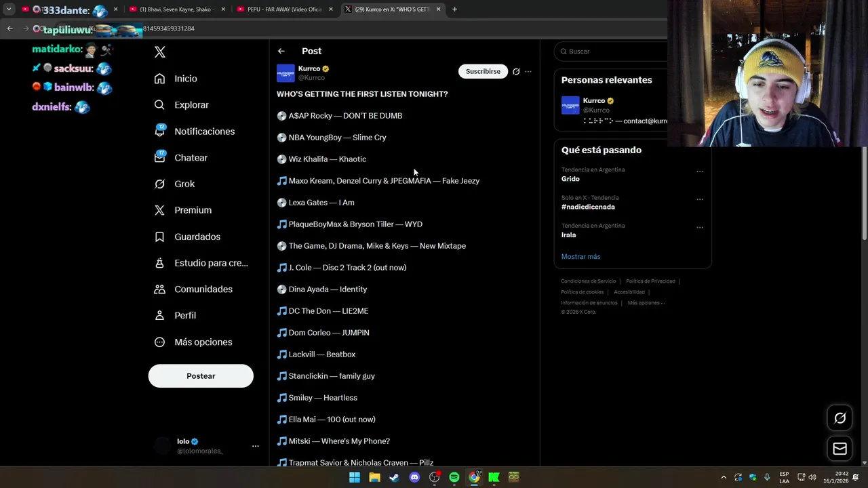Open Windows Start menu on taskbar
Image resolution: width=868 pixels, height=488 pixels.
coord(355,477)
